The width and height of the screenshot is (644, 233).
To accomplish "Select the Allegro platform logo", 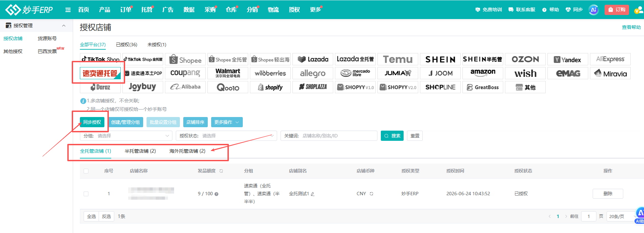I will click(313, 73).
